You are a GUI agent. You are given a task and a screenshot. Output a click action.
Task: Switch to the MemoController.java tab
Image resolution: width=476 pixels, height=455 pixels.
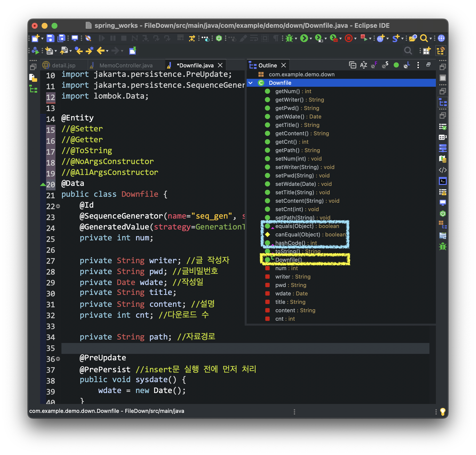126,65
